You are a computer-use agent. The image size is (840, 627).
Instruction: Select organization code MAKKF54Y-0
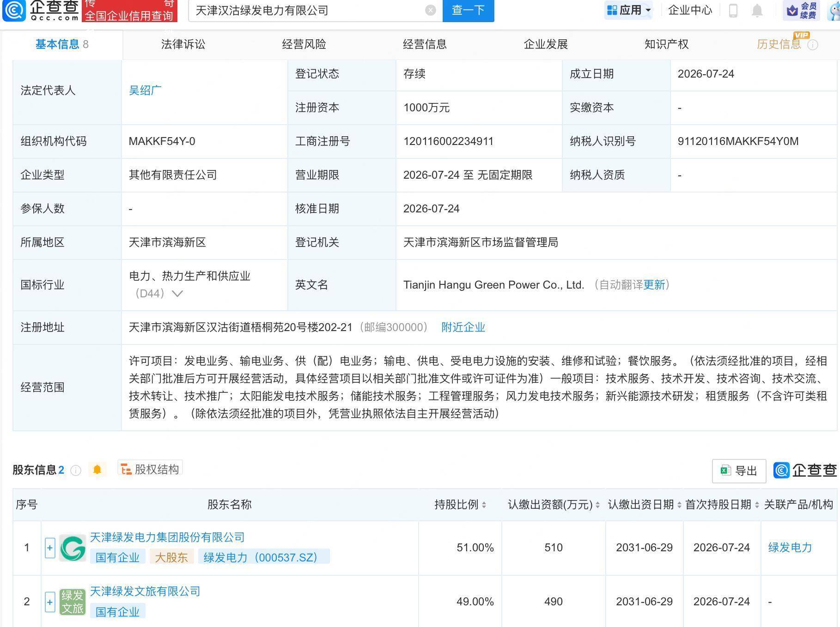pyautogui.click(x=162, y=141)
